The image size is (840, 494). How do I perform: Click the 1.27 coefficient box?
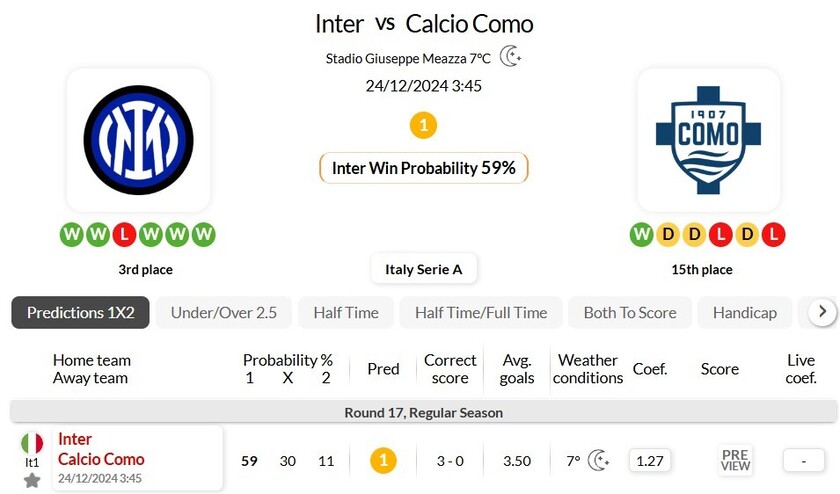650,460
